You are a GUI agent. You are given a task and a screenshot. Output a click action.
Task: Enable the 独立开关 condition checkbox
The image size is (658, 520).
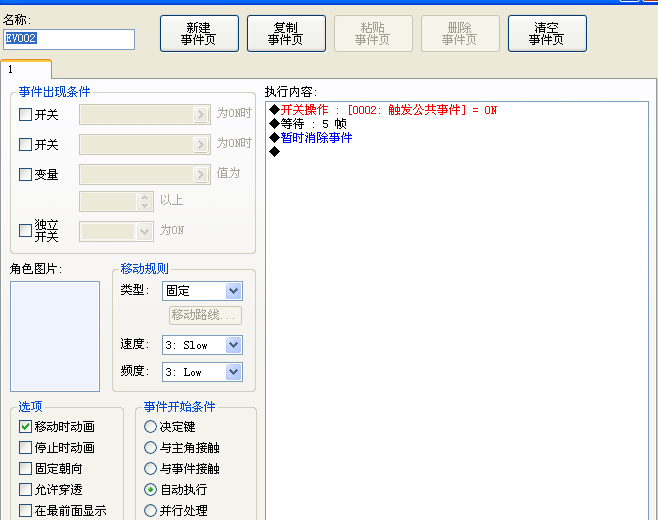[26, 230]
